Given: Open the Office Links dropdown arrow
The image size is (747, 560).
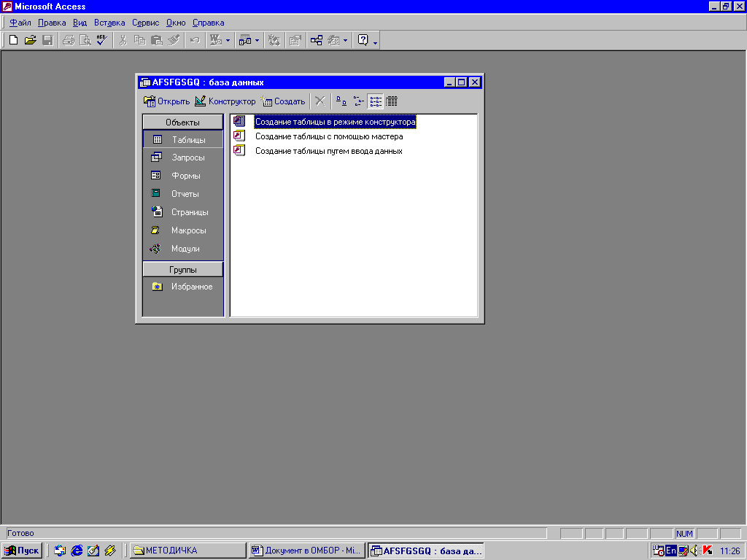Looking at the screenshot, I should [x=228, y=41].
